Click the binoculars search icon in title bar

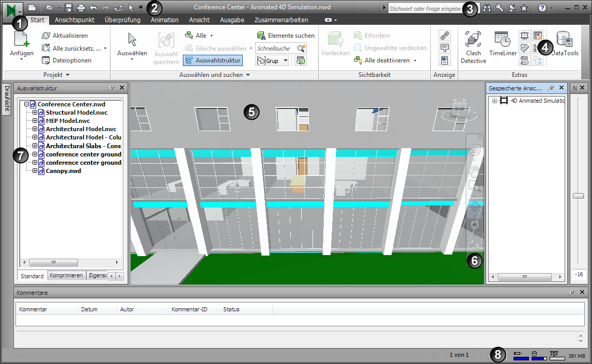[487, 8]
